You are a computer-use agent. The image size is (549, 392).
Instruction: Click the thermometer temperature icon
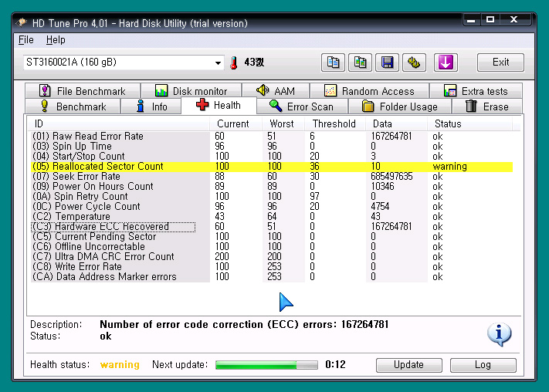point(233,63)
